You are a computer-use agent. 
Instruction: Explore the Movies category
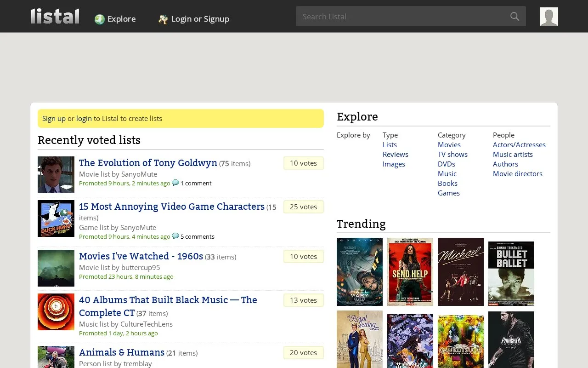click(x=449, y=144)
